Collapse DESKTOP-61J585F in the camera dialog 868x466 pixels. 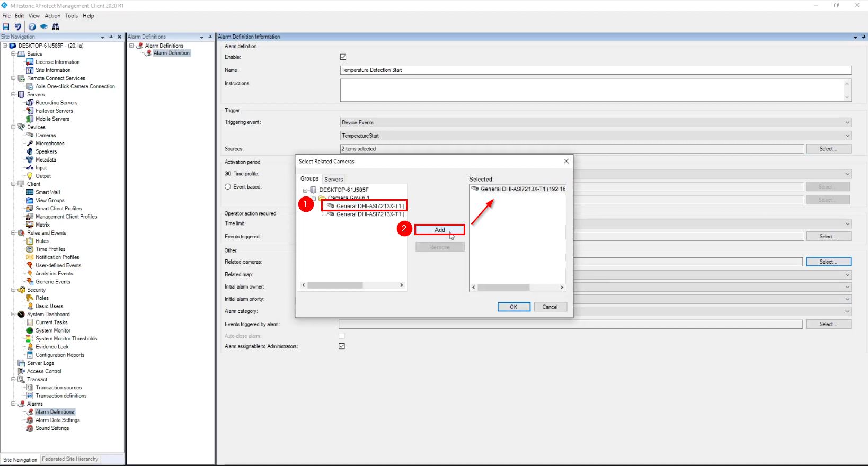305,190
